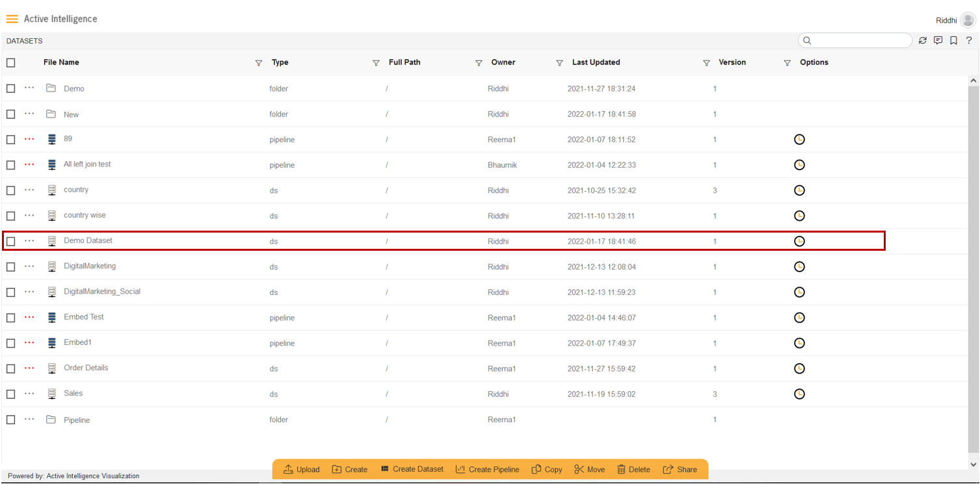Screen dimensions: 980x484
Task: Open Last Updated column filter
Action: pos(706,63)
